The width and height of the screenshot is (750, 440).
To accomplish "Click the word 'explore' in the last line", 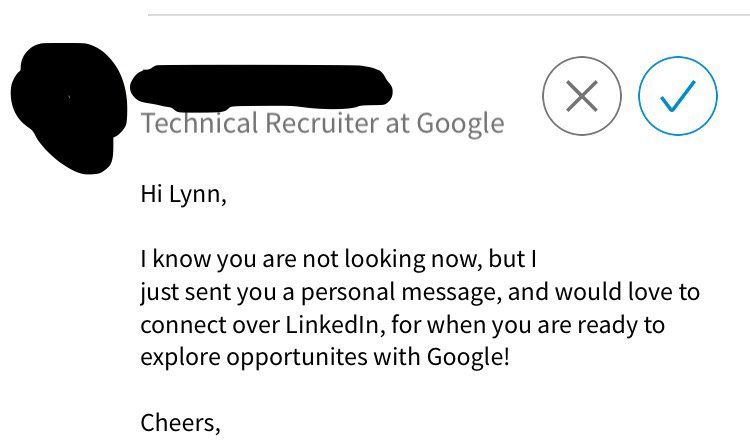I will pyautogui.click(x=176, y=357).
